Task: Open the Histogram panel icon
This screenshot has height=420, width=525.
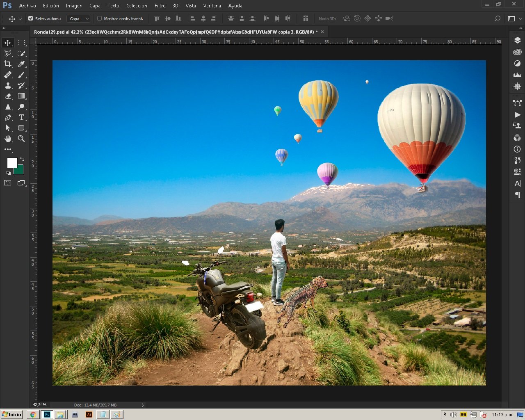Action: [517, 75]
